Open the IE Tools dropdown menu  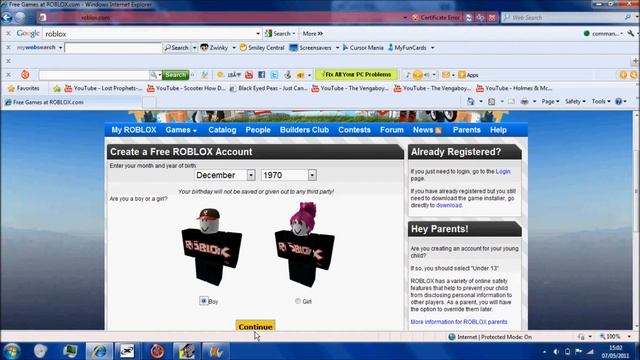601,102
